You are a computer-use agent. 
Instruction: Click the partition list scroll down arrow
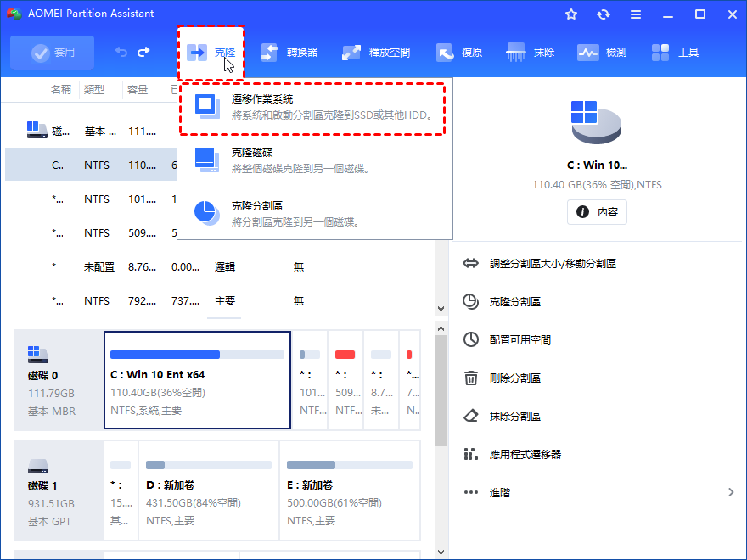point(441,309)
